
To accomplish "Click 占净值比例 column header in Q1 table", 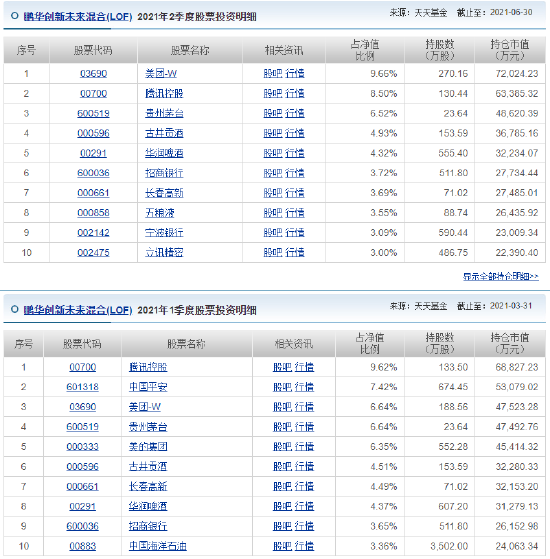I will click(370, 344).
